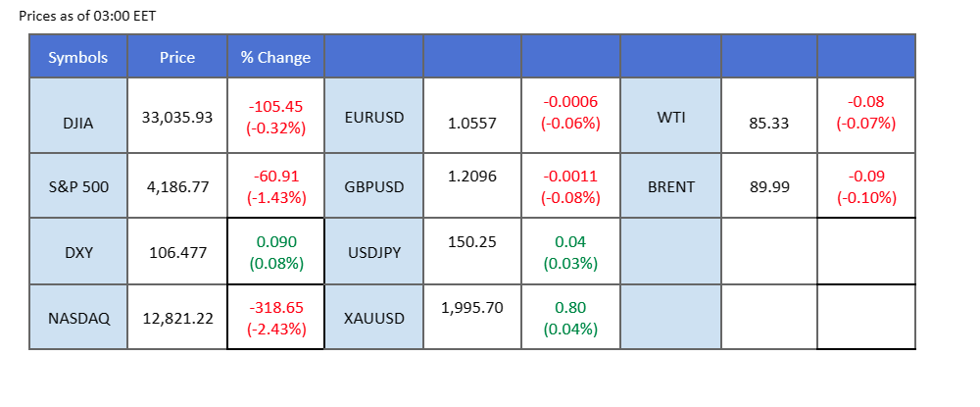
Task: Select the XAUUSD symbol cell
Action: click(x=372, y=318)
